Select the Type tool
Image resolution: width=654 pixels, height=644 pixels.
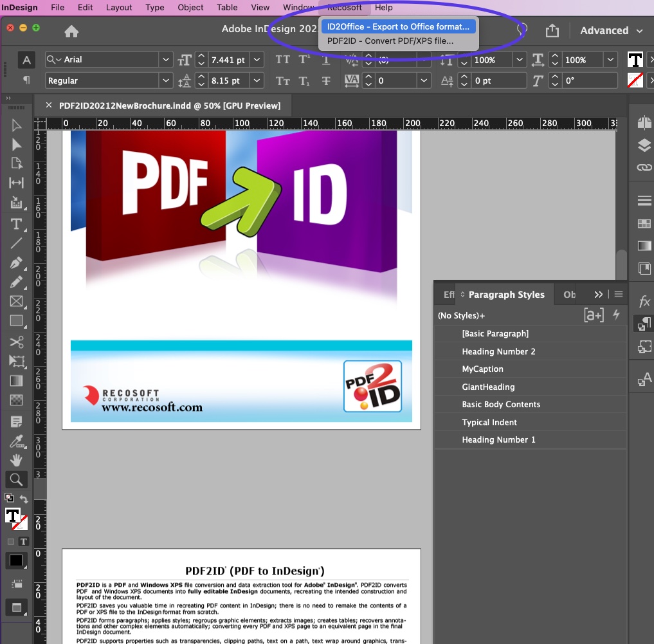[16, 224]
